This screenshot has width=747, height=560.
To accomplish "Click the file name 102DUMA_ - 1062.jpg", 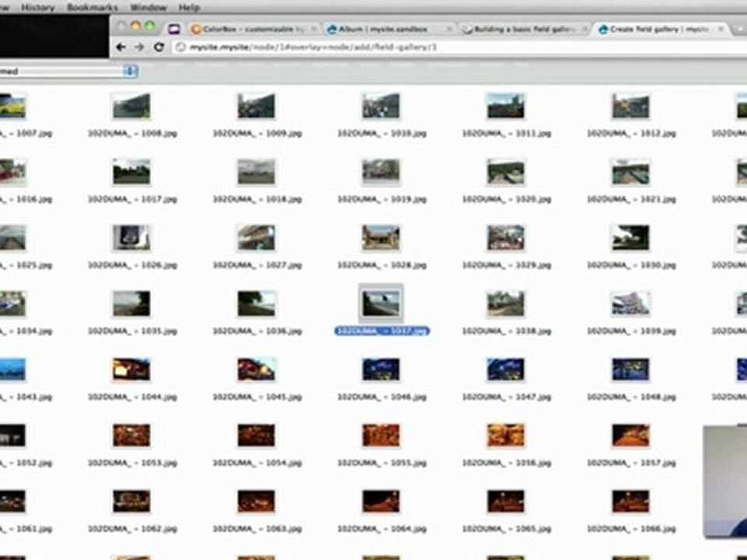I will click(x=132, y=529).
